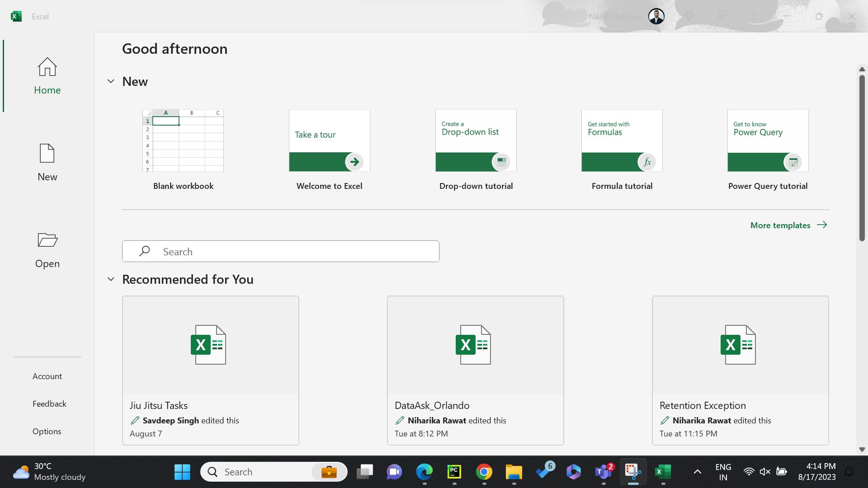Image resolution: width=868 pixels, height=488 pixels.
Task: Open the To Do app on the taskbar
Action: click(x=544, y=472)
